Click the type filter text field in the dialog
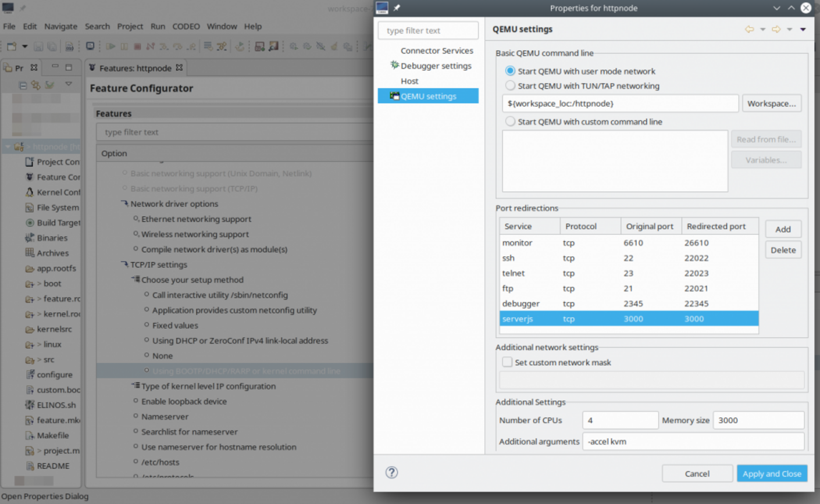This screenshot has width=820, height=504. pyautogui.click(x=428, y=30)
